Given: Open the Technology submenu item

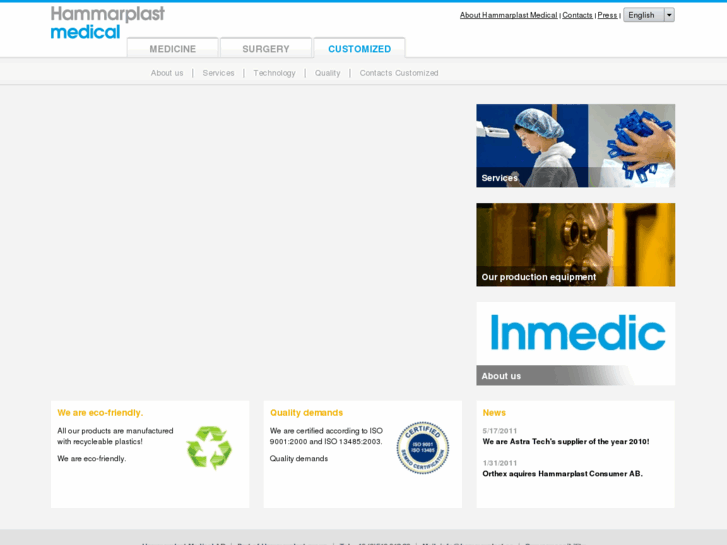Looking at the screenshot, I should point(274,73).
